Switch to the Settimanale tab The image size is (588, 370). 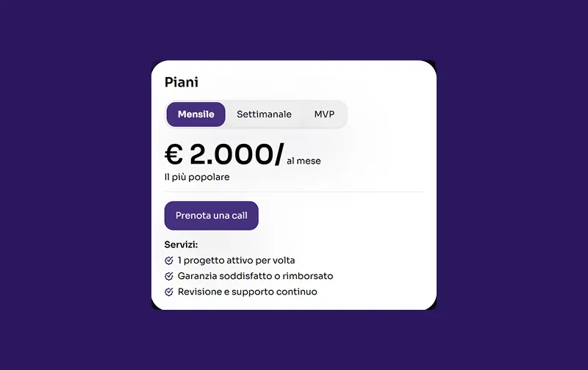tap(264, 115)
